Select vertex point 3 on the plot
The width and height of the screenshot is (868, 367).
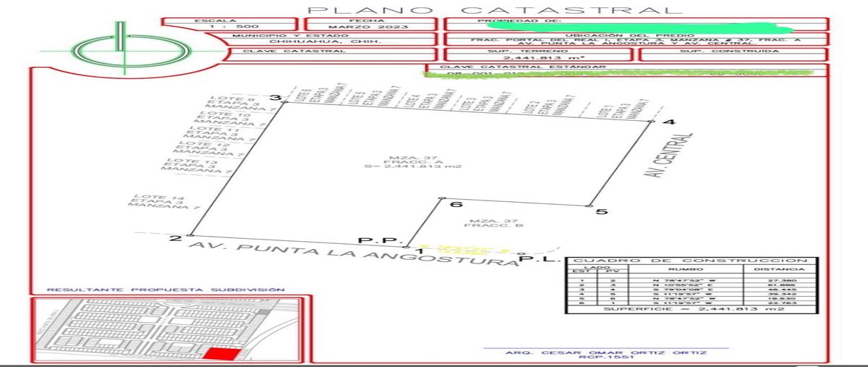pyautogui.click(x=284, y=102)
